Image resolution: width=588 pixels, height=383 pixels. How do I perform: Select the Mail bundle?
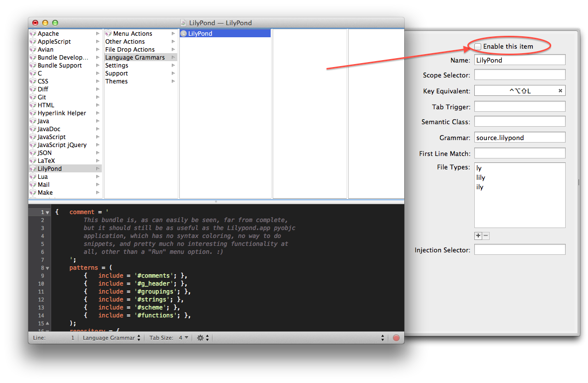[65, 185]
